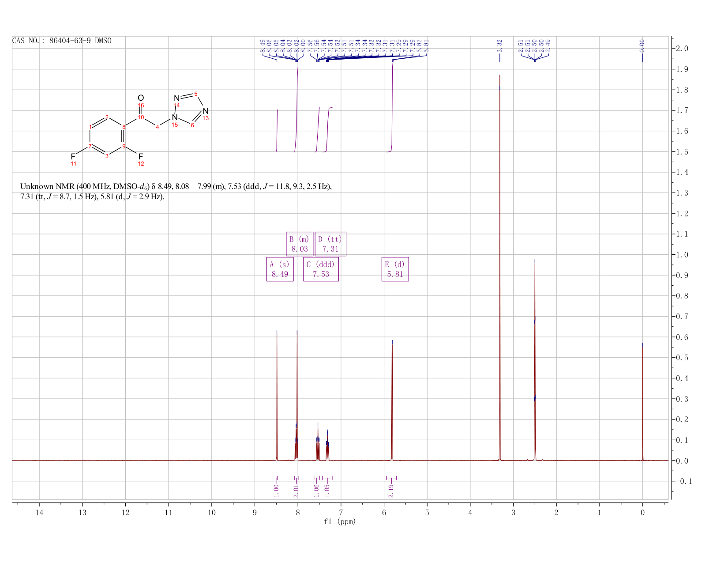Click the integral value 2.19 label
728x563 pixels.
[x=391, y=491]
